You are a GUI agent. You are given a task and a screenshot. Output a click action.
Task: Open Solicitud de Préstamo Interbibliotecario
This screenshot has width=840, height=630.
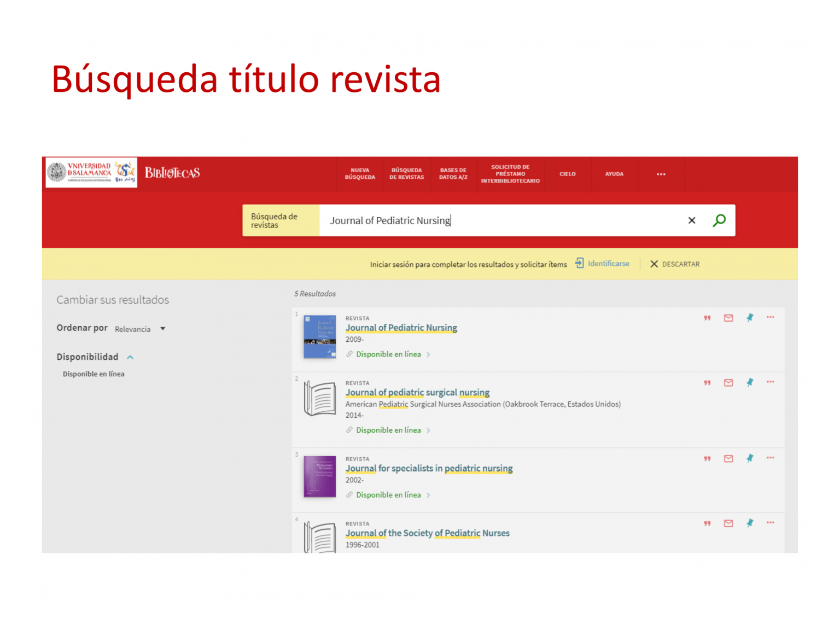pyautogui.click(x=510, y=174)
